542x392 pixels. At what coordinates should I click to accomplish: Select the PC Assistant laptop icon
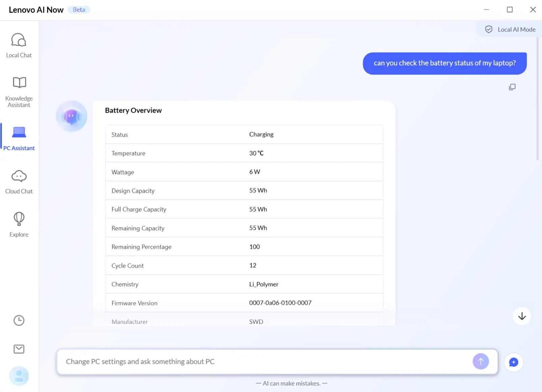[x=19, y=133]
